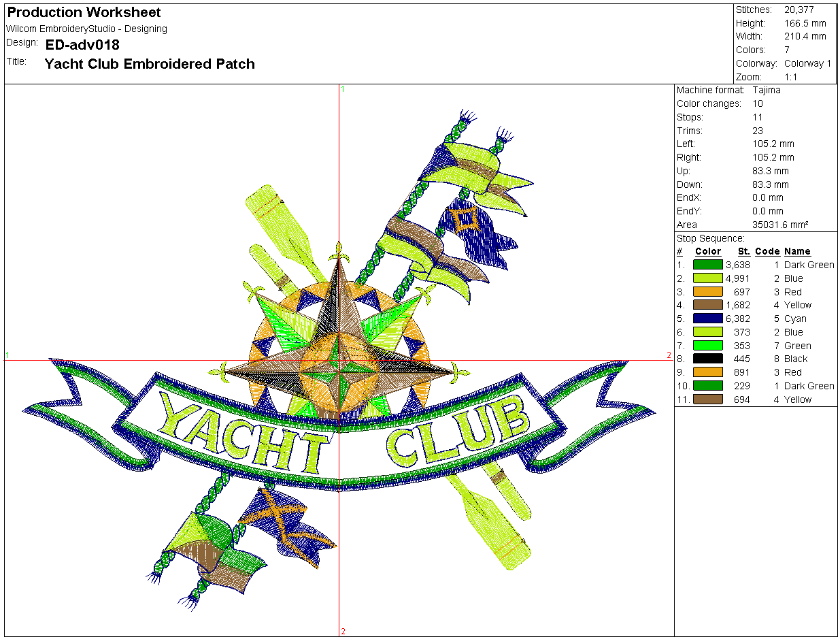Click the Tajima machine format value
The image size is (840, 637).
(767, 90)
